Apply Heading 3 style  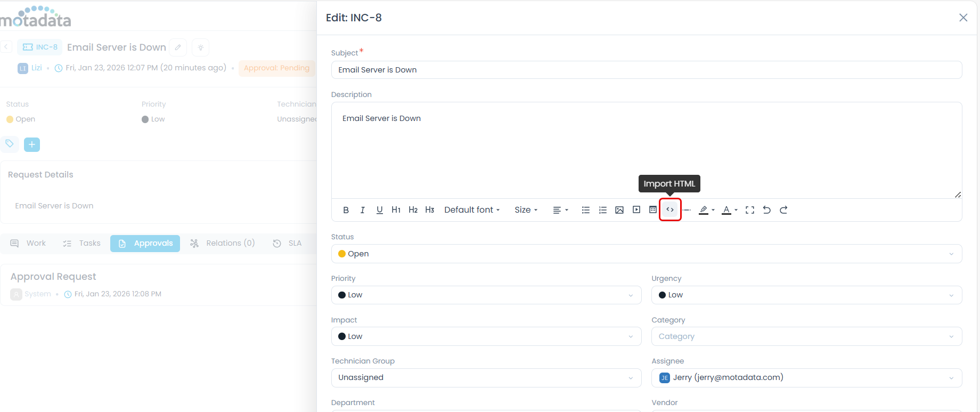430,210
